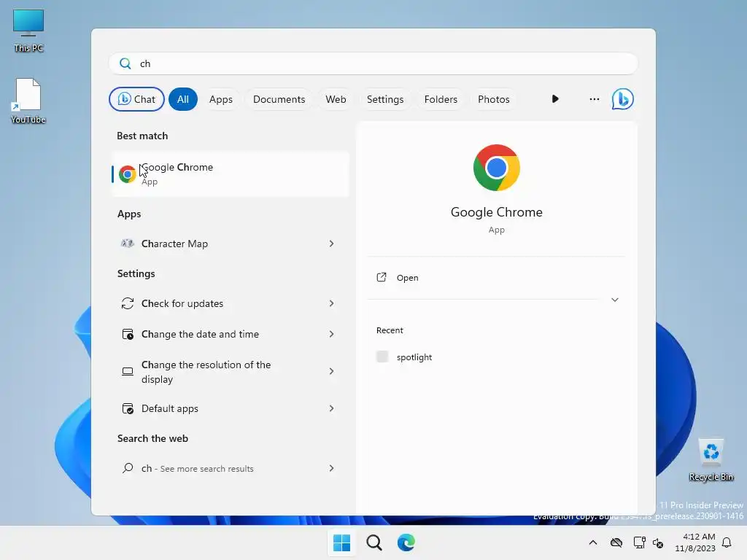Screen dimensions: 747x560
Task: Open the three-dots options menu
Action: tap(594, 99)
